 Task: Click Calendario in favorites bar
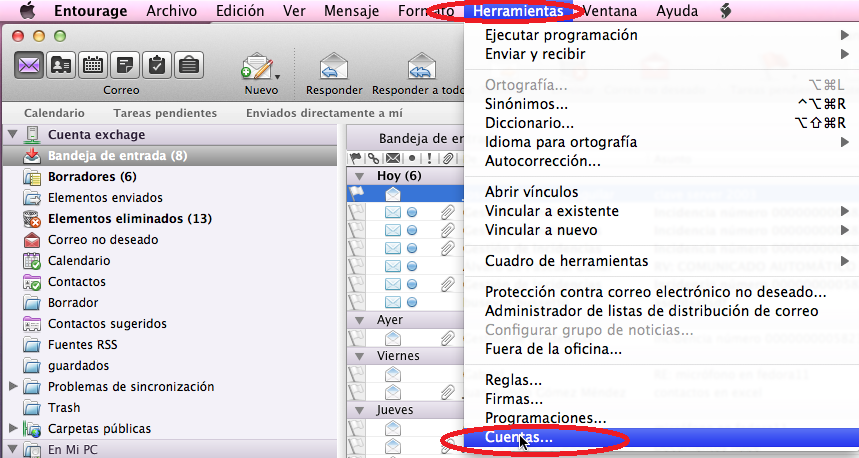54,113
